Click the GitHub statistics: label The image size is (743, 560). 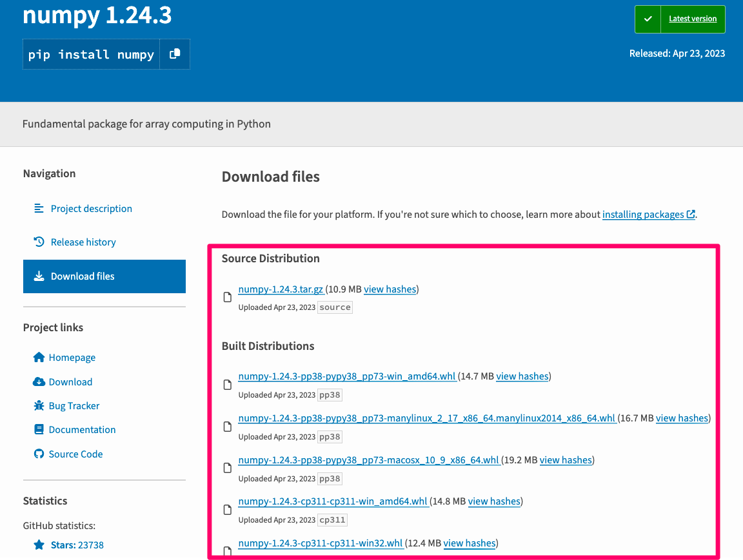[59, 525]
